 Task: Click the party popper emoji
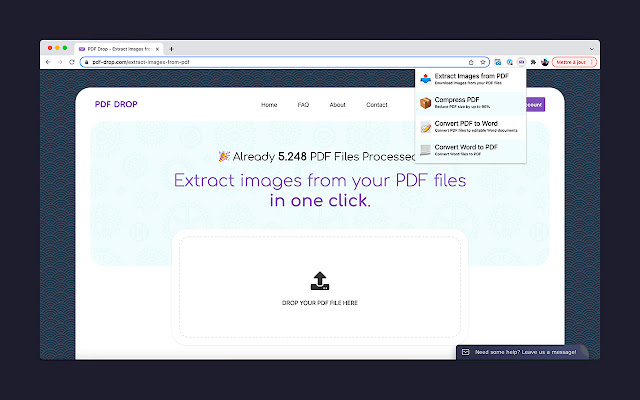pyautogui.click(x=224, y=156)
